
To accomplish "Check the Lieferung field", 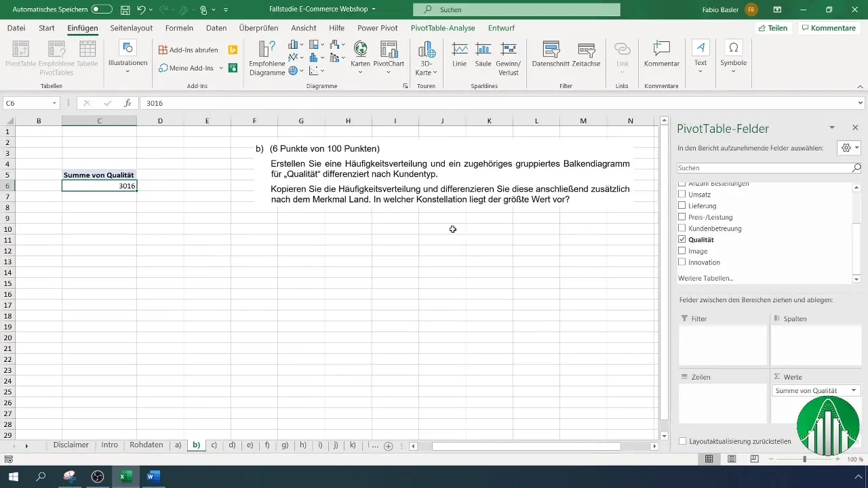I will click(x=682, y=205).
